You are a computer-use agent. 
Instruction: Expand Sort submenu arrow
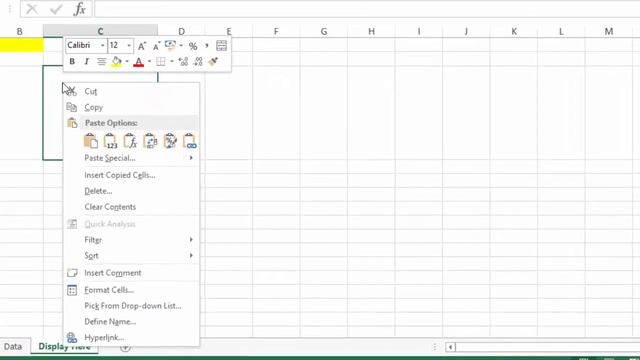pos(191,256)
